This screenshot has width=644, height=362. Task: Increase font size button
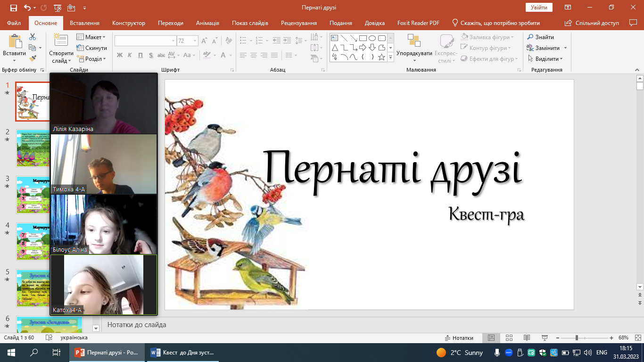pyautogui.click(x=204, y=41)
